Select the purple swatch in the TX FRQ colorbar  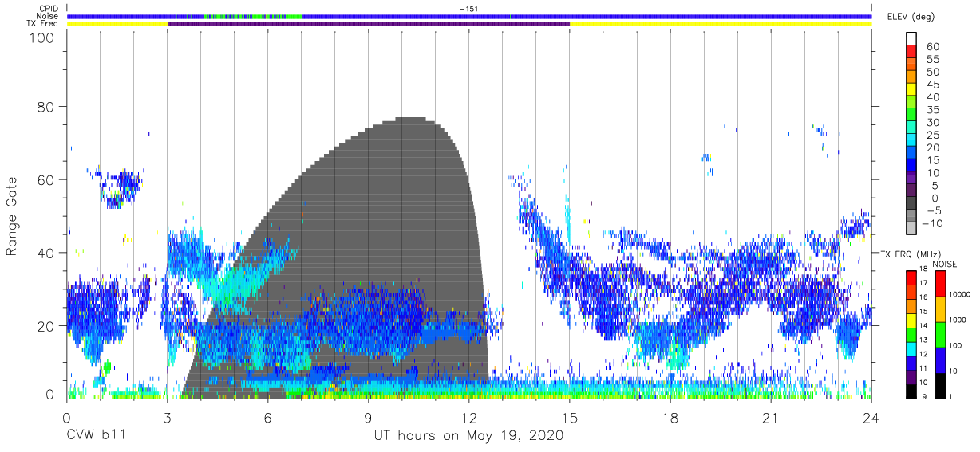click(911, 377)
